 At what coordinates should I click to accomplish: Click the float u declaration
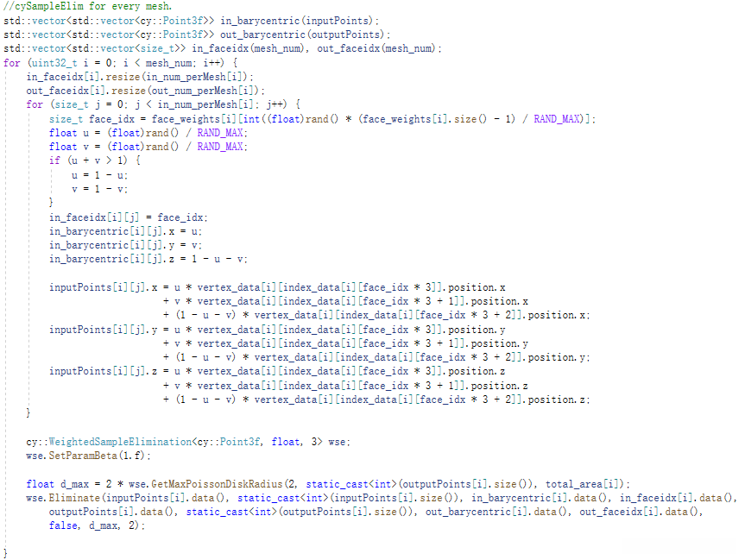tap(148, 133)
